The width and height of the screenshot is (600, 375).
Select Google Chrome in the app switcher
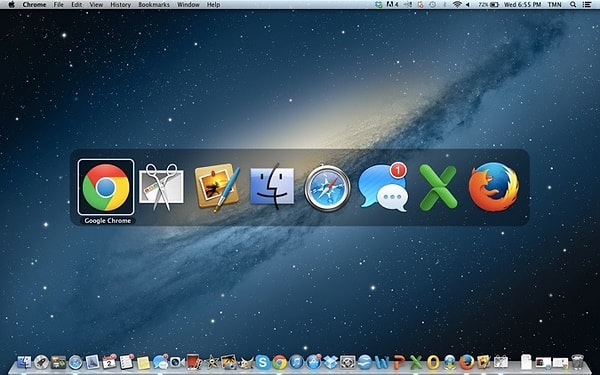tap(106, 188)
